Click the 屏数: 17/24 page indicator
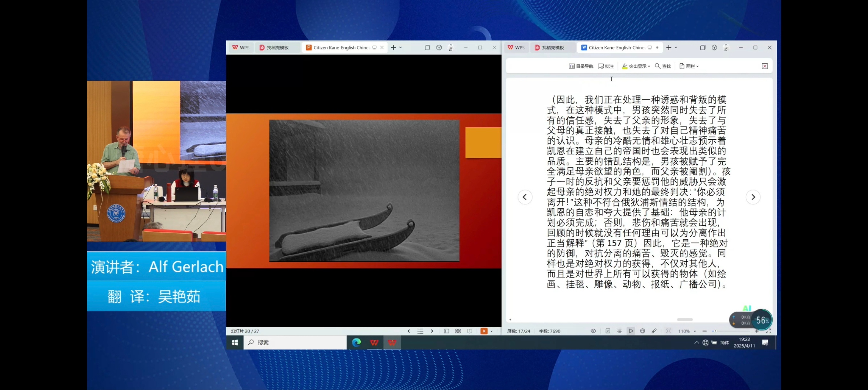Viewport: 868px width, 390px height. pos(518,331)
